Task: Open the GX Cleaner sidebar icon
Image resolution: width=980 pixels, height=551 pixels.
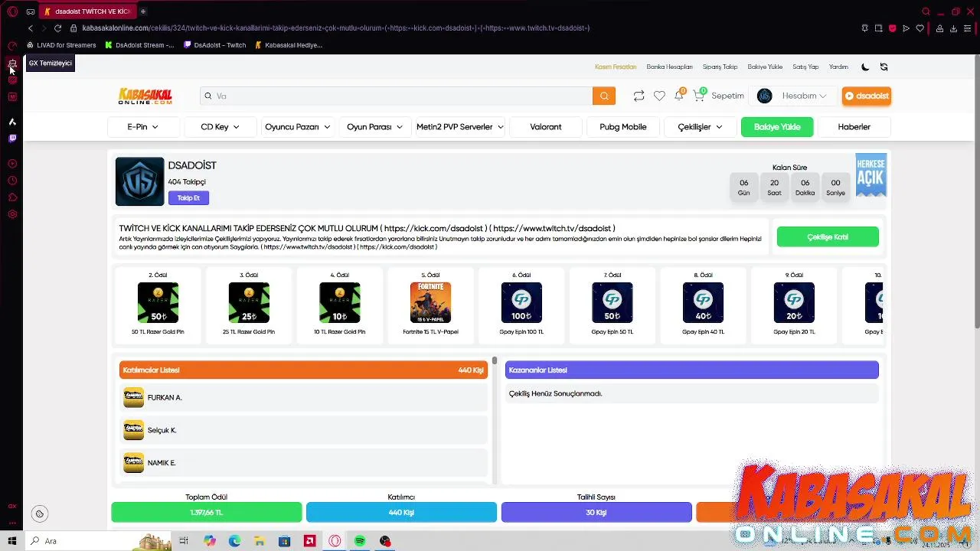Action: pos(12,63)
